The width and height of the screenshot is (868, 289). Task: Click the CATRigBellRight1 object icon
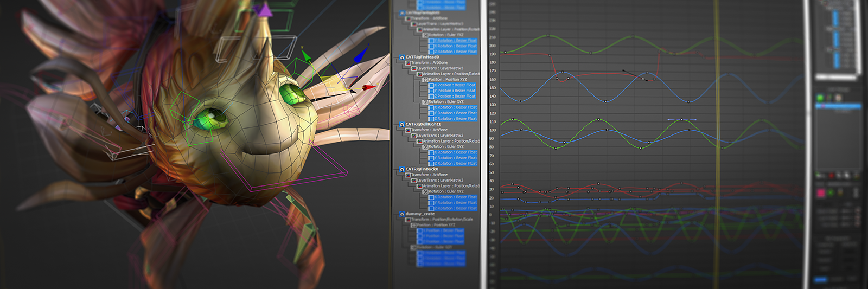click(x=402, y=124)
